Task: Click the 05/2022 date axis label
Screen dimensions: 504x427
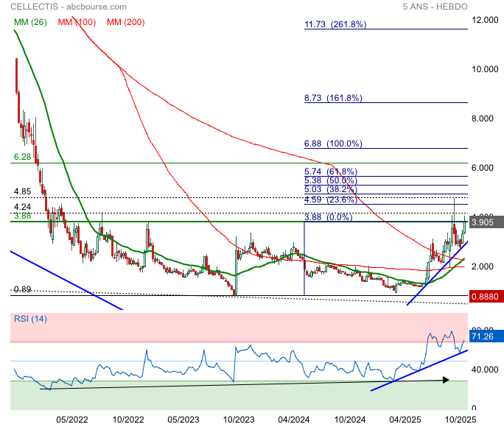Action: (71, 419)
